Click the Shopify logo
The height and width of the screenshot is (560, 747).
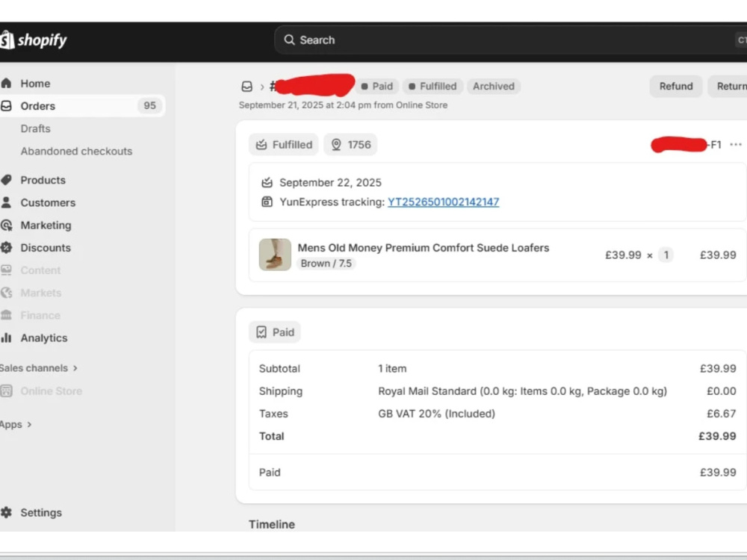(x=34, y=40)
